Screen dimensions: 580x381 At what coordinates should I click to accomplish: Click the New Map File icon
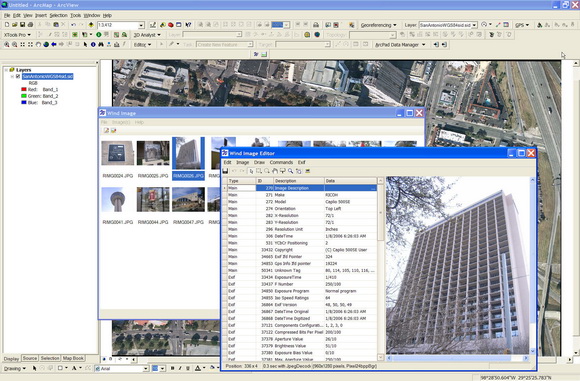coord(7,25)
